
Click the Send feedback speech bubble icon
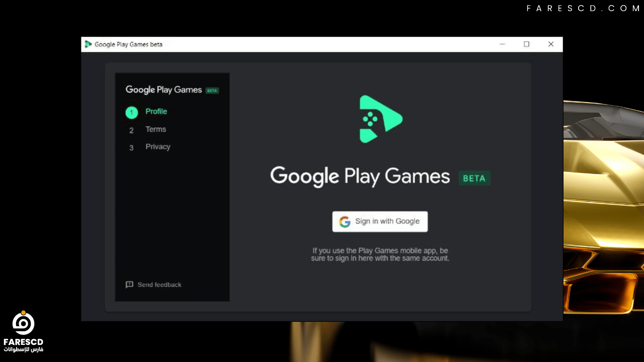pyautogui.click(x=129, y=285)
